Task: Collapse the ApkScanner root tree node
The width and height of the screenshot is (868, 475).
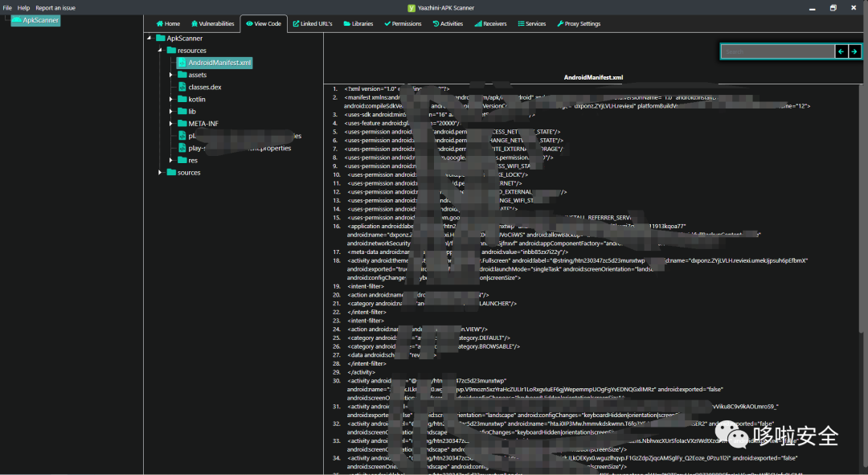Action: pos(149,39)
